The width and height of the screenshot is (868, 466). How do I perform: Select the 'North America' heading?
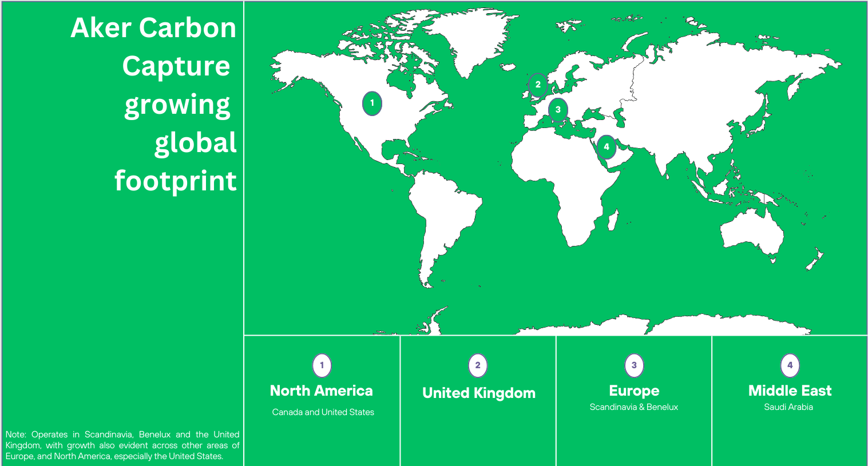[x=322, y=391]
